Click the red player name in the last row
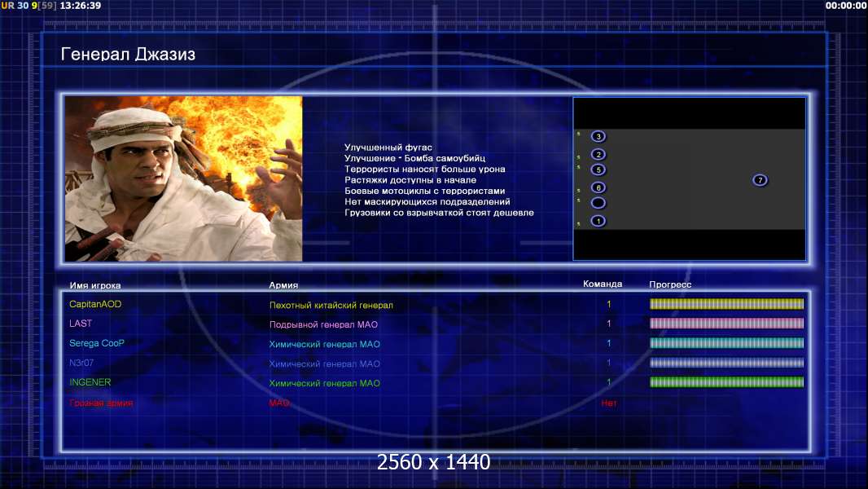Viewport: 868px width, 489px height. tap(101, 403)
